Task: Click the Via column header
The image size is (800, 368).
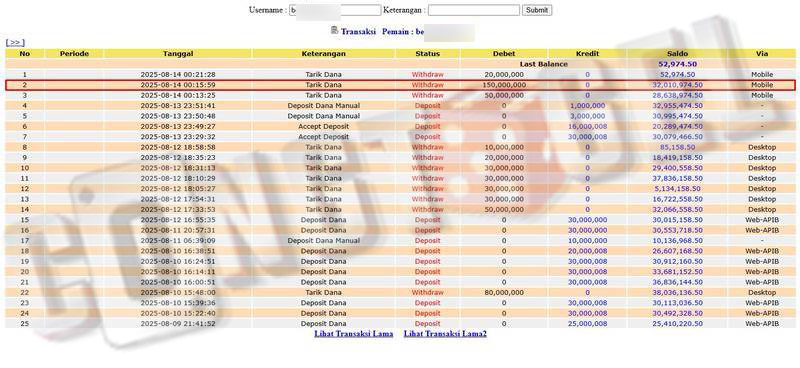Action: (762, 54)
